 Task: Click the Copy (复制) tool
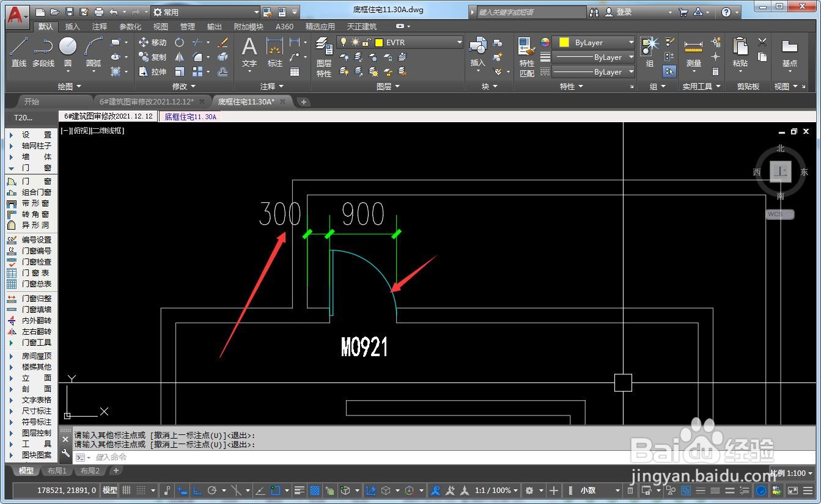pos(152,57)
